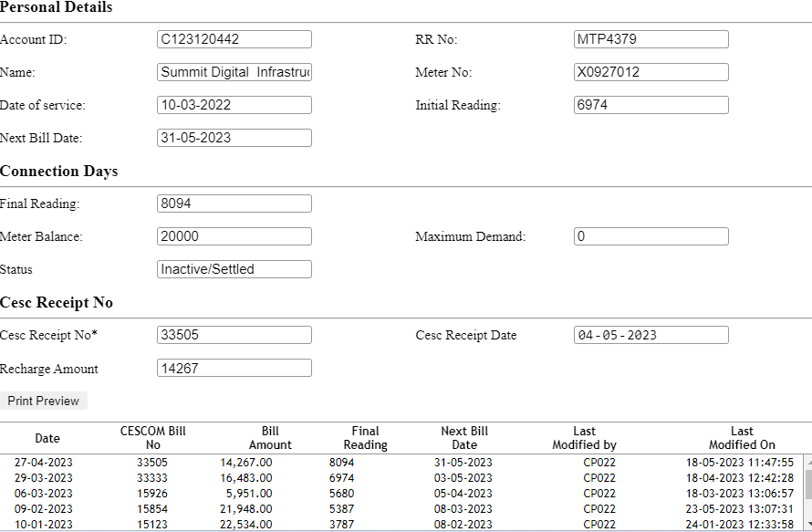Select the Date of service field
Image resolution: width=812 pixels, height=532 pixels.
pyautogui.click(x=234, y=105)
